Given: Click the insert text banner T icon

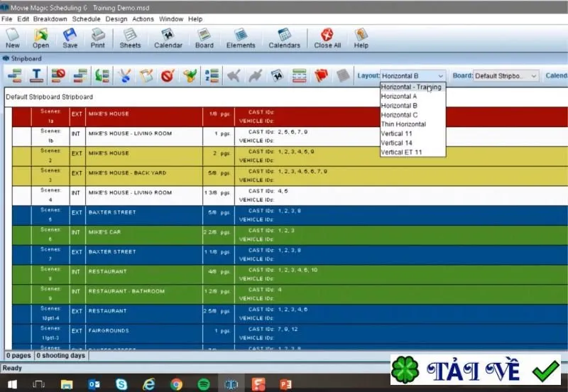Looking at the screenshot, I should click(x=36, y=76).
